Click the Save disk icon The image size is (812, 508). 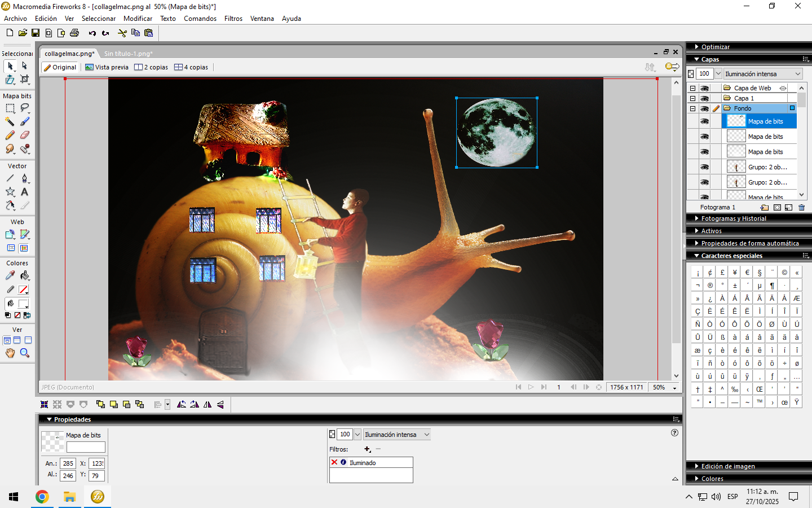pos(35,33)
